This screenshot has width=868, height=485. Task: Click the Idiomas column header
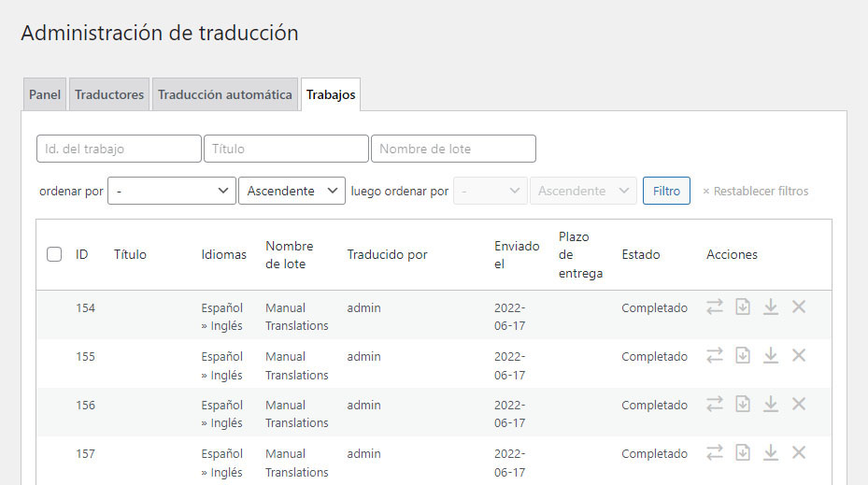[223, 255]
